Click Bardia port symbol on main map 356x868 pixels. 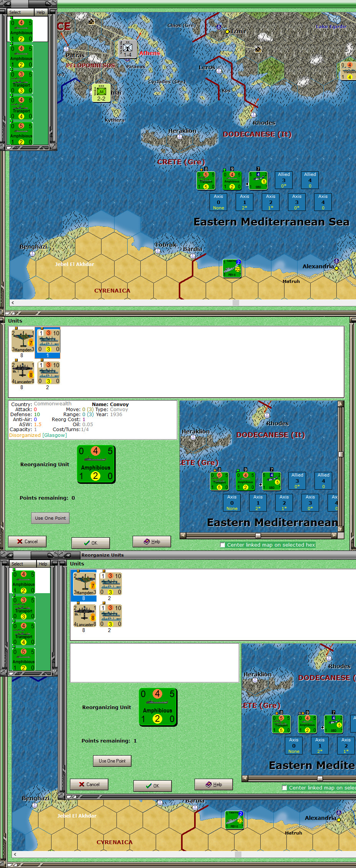click(193, 256)
